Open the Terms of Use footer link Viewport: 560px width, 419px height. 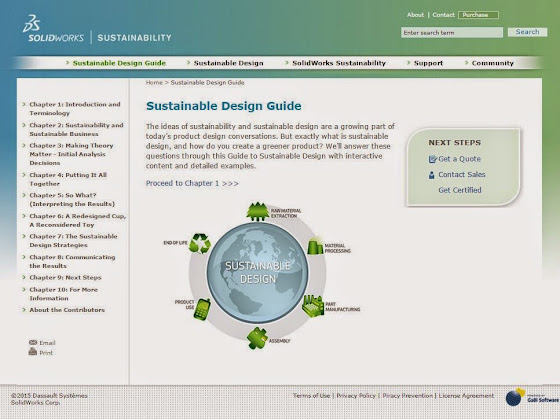click(311, 395)
